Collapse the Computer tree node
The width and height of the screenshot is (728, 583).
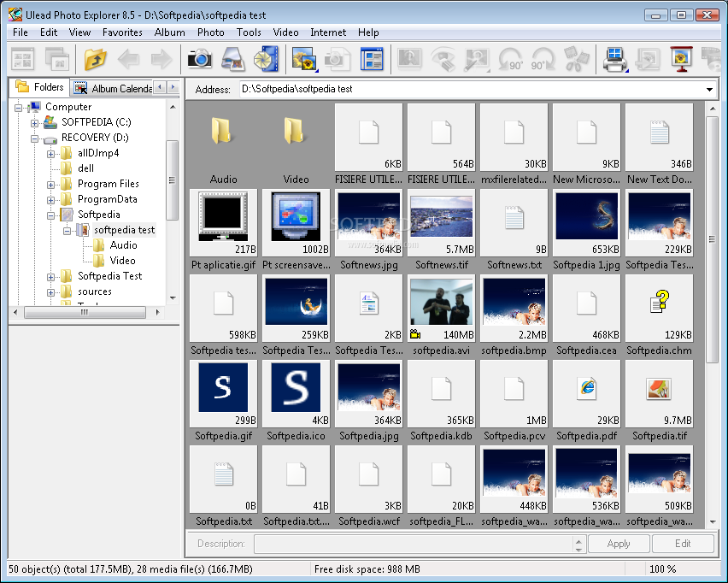click(18, 108)
